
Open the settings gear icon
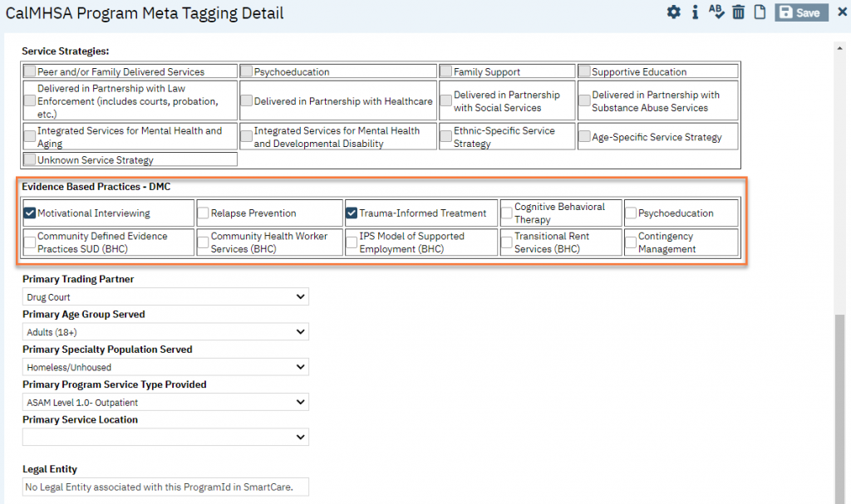click(673, 12)
